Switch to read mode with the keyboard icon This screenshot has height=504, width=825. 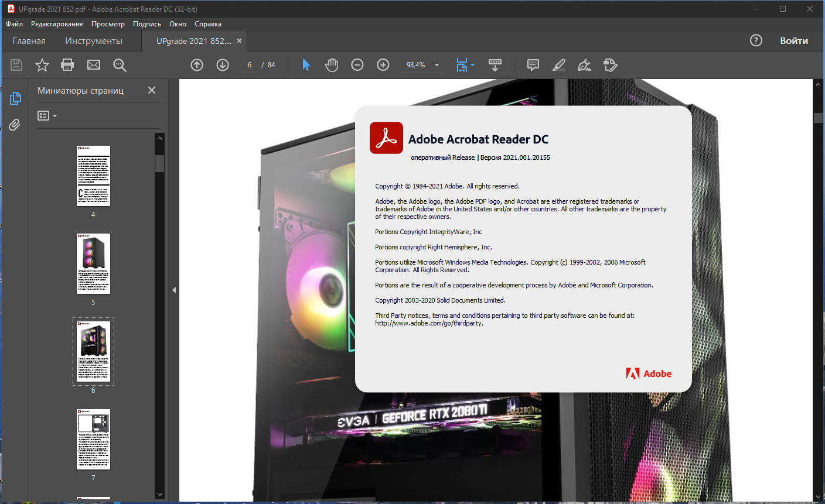pos(495,65)
